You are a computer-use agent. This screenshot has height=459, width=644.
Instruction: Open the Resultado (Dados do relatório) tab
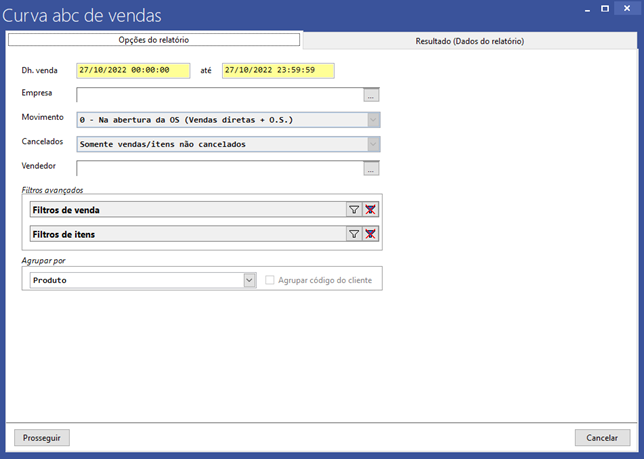tap(469, 41)
